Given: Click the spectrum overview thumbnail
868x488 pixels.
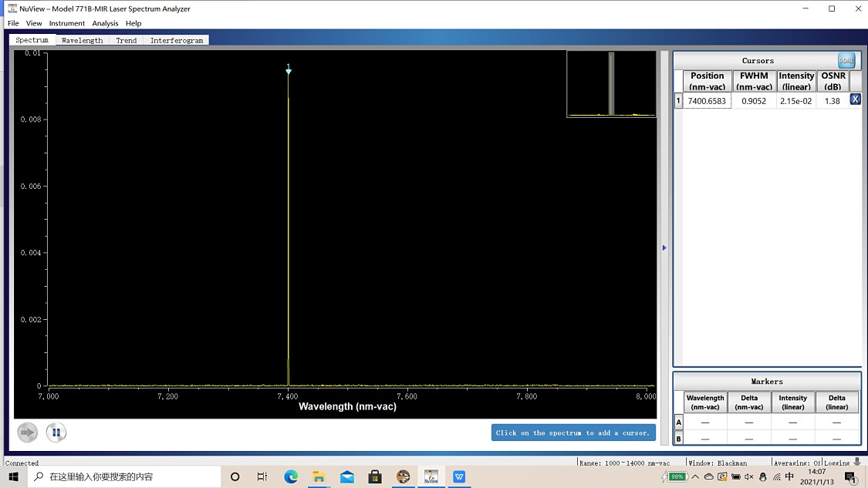Looking at the screenshot, I should 611,84.
